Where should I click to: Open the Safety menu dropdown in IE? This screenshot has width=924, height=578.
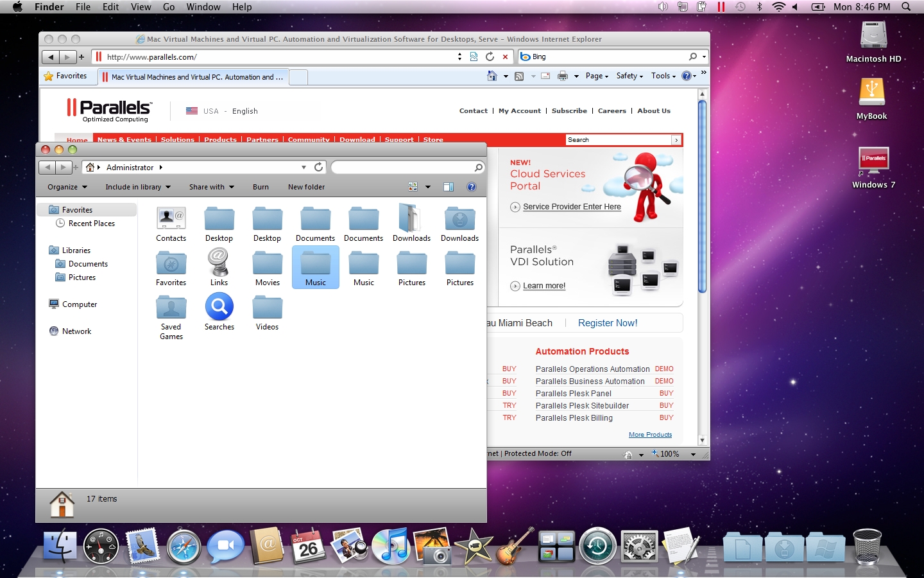(629, 76)
